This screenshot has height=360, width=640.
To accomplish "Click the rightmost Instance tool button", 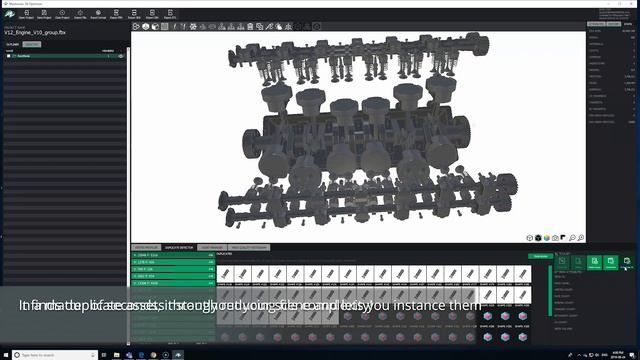I will 627,262.
